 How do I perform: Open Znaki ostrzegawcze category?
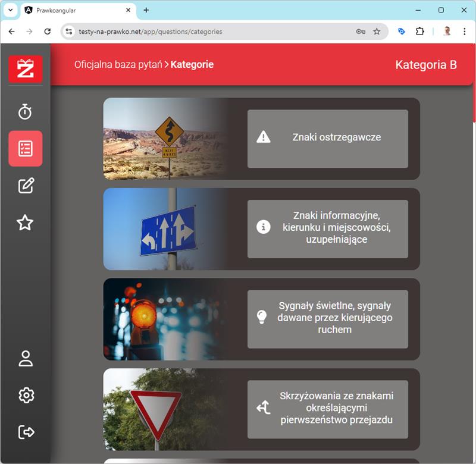pyautogui.click(x=327, y=138)
